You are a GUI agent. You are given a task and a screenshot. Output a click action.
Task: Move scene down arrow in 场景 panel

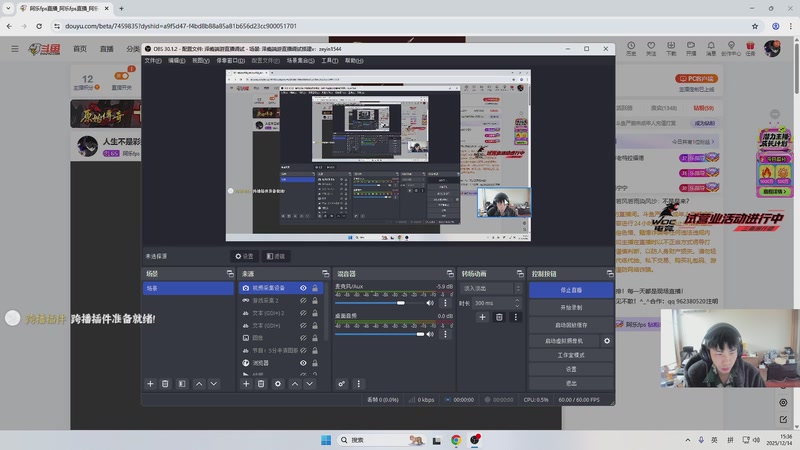pos(214,384)
